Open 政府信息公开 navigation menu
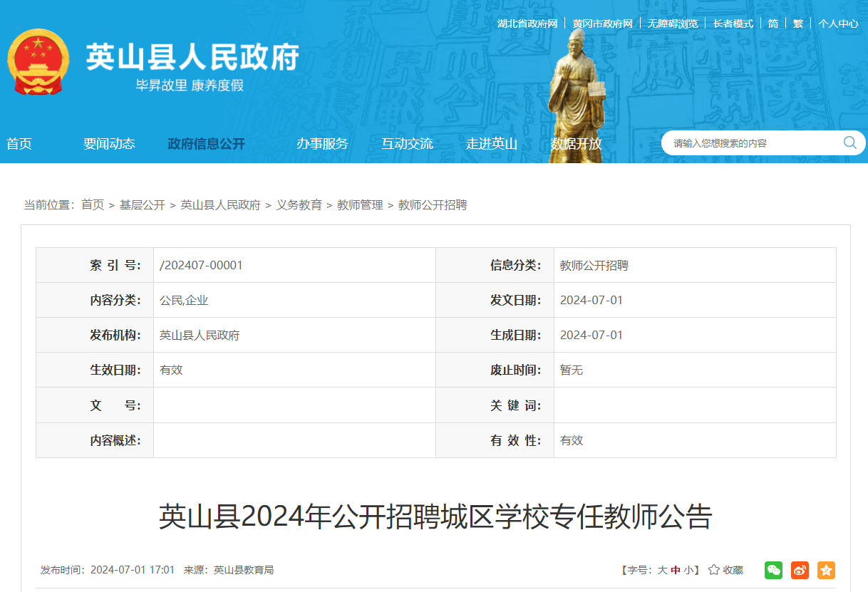This screenshot has height=592, width=868. point(206,143)
